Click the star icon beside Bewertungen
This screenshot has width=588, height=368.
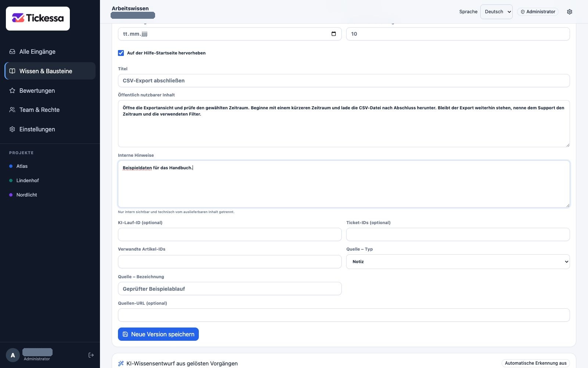[x=12, y=91]
